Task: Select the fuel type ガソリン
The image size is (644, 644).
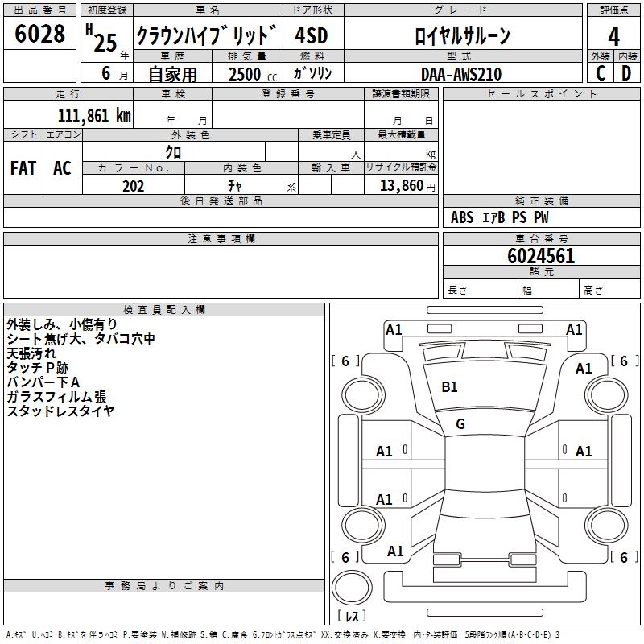Action: 312,73
